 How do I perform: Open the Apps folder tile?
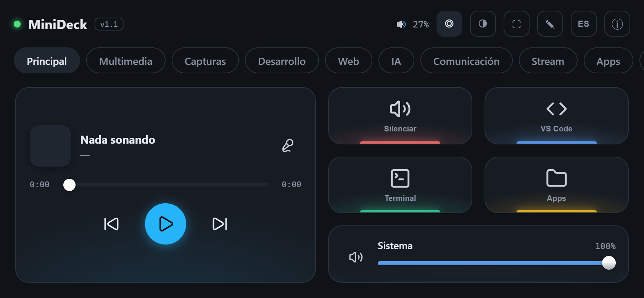click(x=557, y=185)
